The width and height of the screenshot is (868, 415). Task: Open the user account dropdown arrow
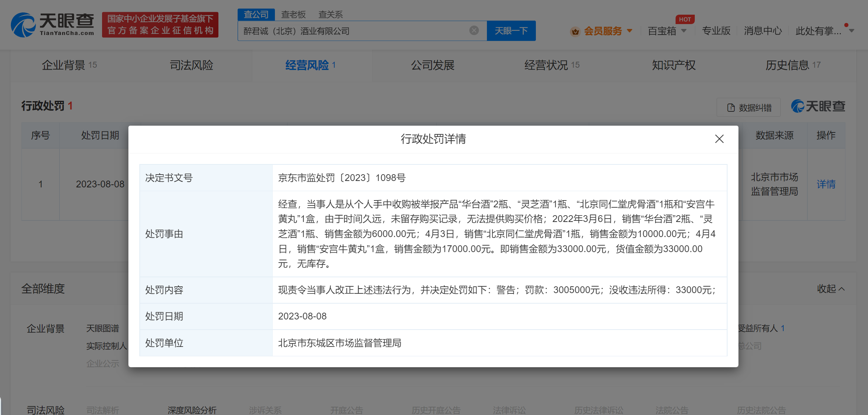pos(851,31)
